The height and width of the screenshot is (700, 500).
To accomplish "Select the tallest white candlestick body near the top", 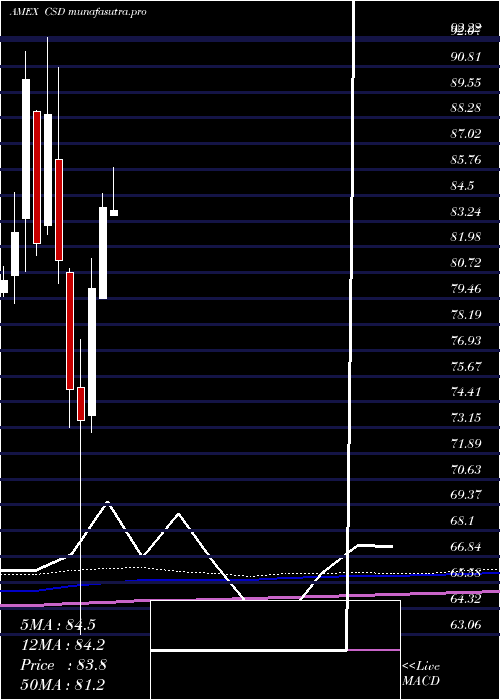I will pyautogui.click(x=26, y=149).
